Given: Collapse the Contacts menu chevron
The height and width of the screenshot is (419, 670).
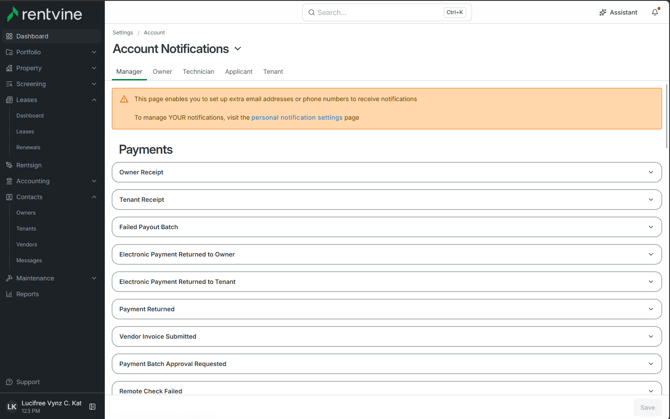Looking at the screenshot, I should coord(94,197).
